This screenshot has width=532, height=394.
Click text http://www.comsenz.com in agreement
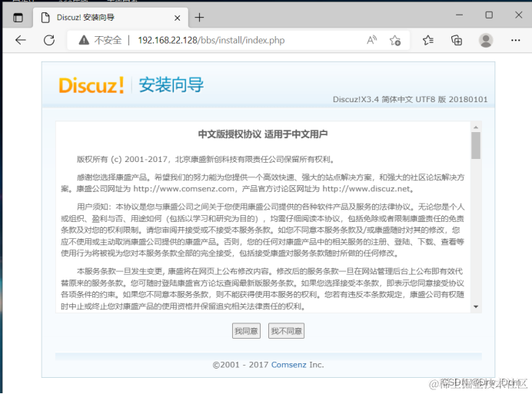click(x=184, y=188)
